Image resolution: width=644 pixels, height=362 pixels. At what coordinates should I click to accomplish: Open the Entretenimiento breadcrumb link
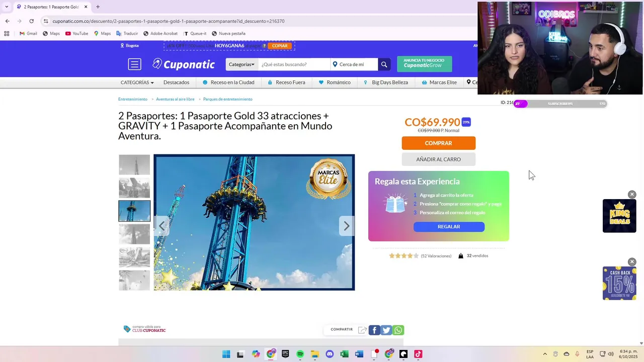click(x=133, y=99)
